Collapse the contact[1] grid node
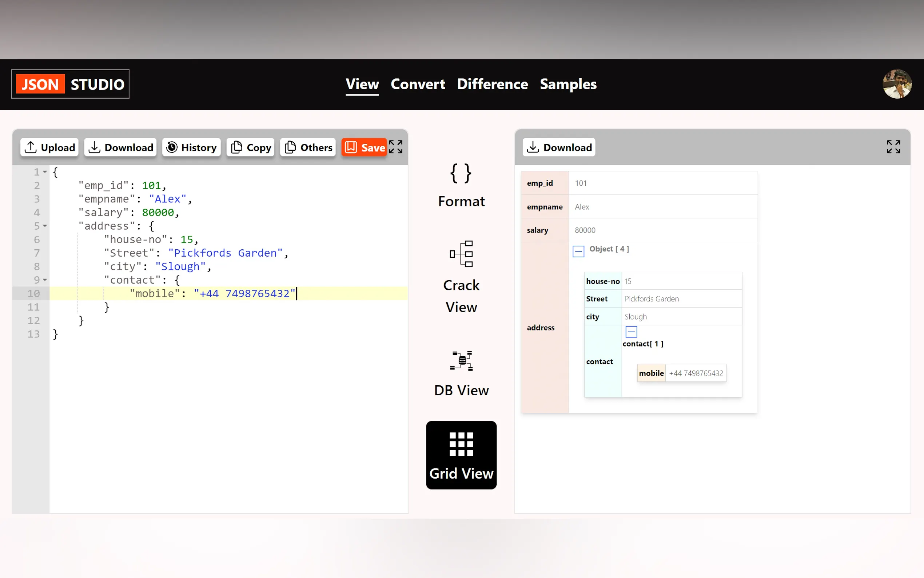 point(631,332)
